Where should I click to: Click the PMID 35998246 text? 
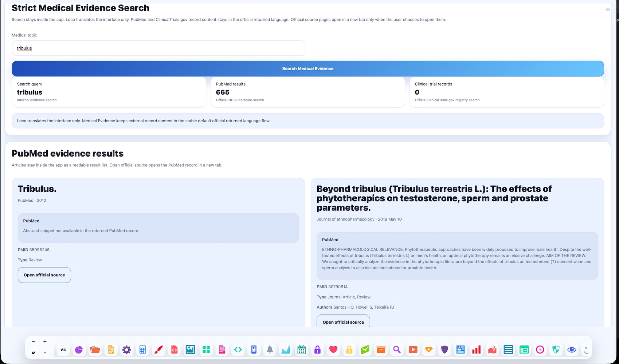34,250
